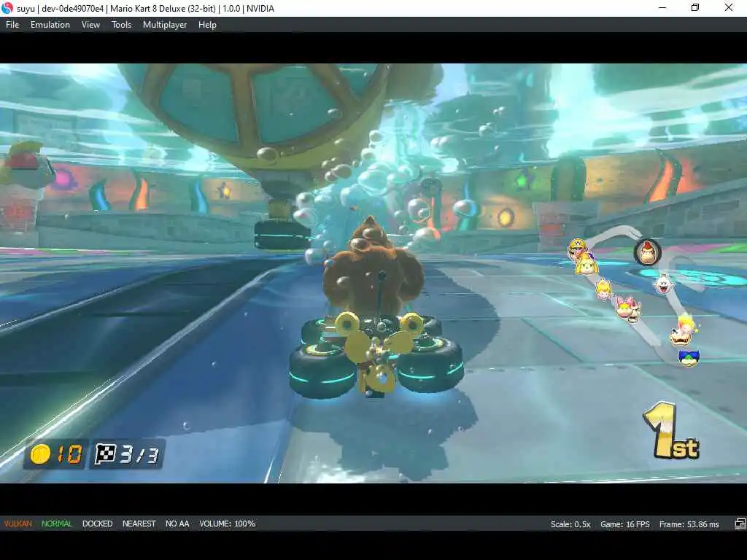This screenshot has height=560, width=747.
Task: Open the Help menu
Action: pyautogui.click(x=207, y=25)
